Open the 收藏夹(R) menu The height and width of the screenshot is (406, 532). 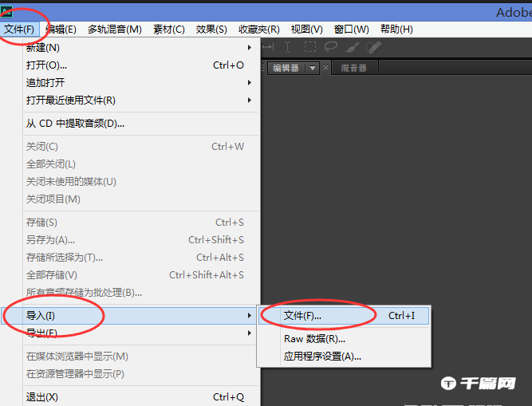[259, 30]
